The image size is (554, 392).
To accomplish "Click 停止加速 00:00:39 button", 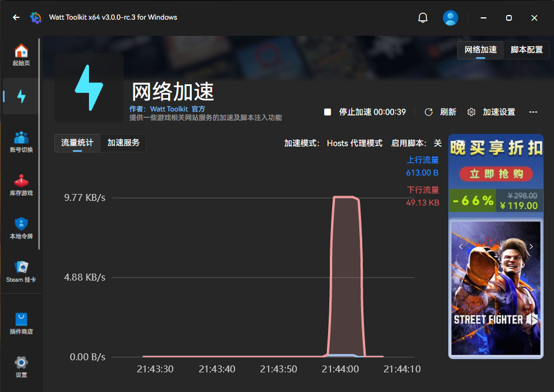I will 365,112.
